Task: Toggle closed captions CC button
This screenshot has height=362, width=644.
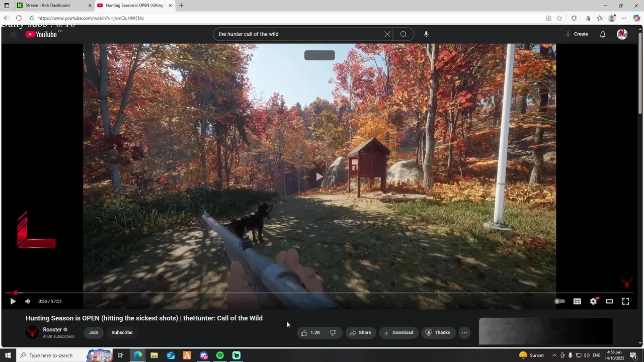Action: (x=577, y=301)
